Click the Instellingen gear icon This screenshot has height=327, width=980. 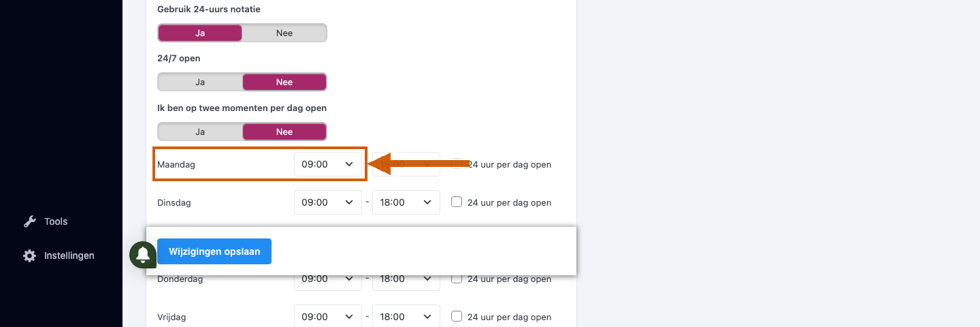[29, 255]
